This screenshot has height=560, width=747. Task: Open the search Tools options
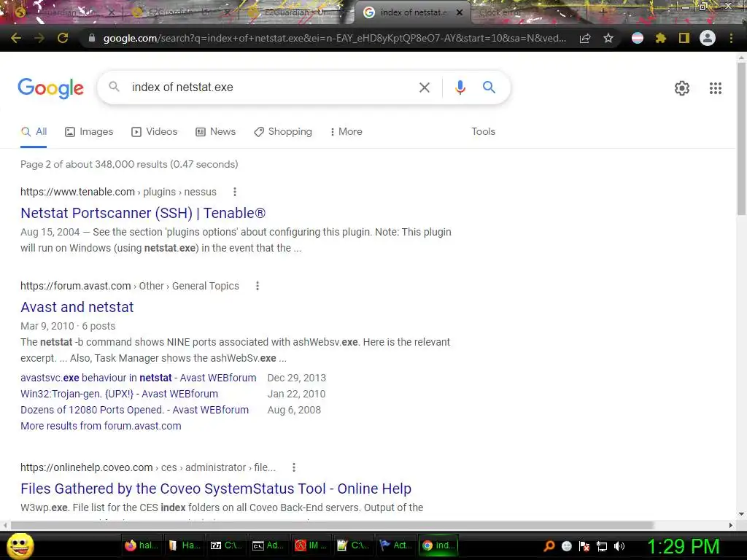click(x=483, y=132)
